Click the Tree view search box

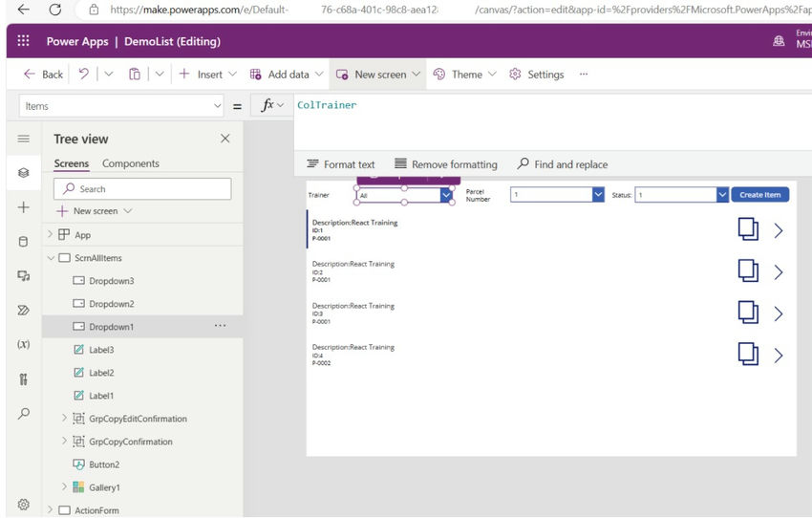[x=142, y=189]
